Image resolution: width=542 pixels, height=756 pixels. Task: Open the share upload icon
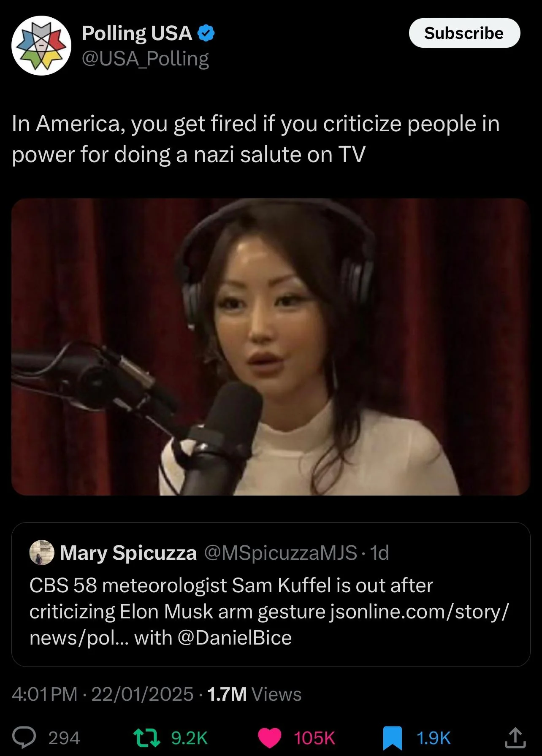pos(515,737)
